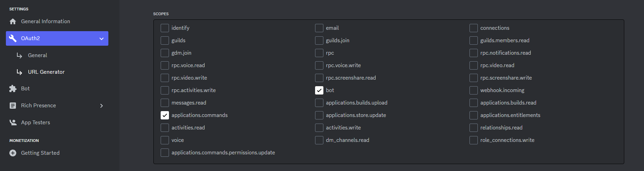Uncheck the bot scope checkbox

pyautogui.click(x=319, y=90)
